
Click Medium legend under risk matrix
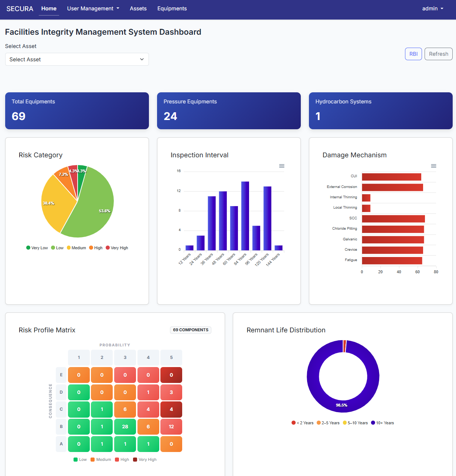[x=101, y=459]
